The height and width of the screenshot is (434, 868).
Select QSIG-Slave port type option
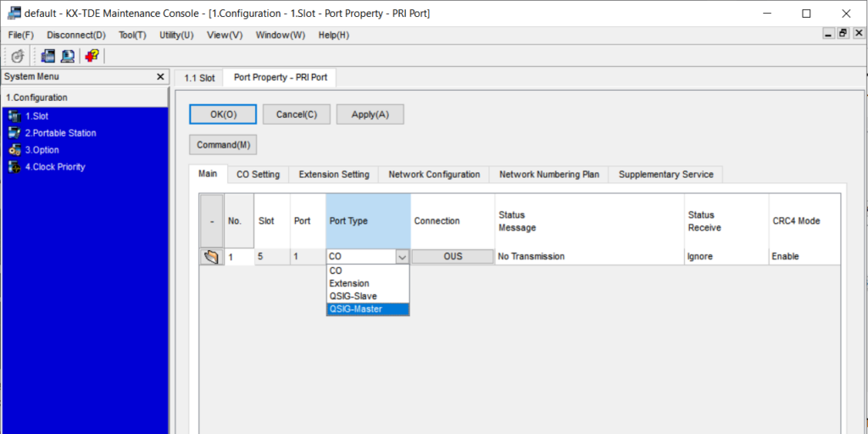tap(353, 296)
